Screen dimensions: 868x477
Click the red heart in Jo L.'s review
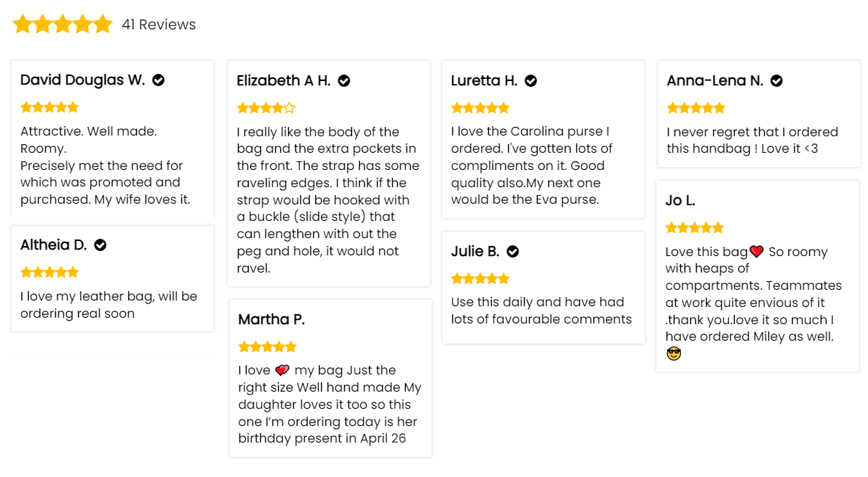click(x=757, y=252)
